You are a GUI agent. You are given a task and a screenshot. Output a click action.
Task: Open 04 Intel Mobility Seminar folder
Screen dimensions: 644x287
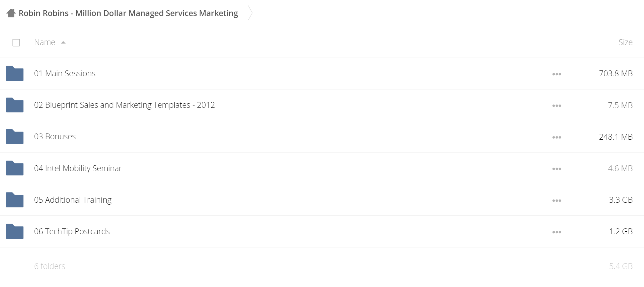click(x=78, y=168)
